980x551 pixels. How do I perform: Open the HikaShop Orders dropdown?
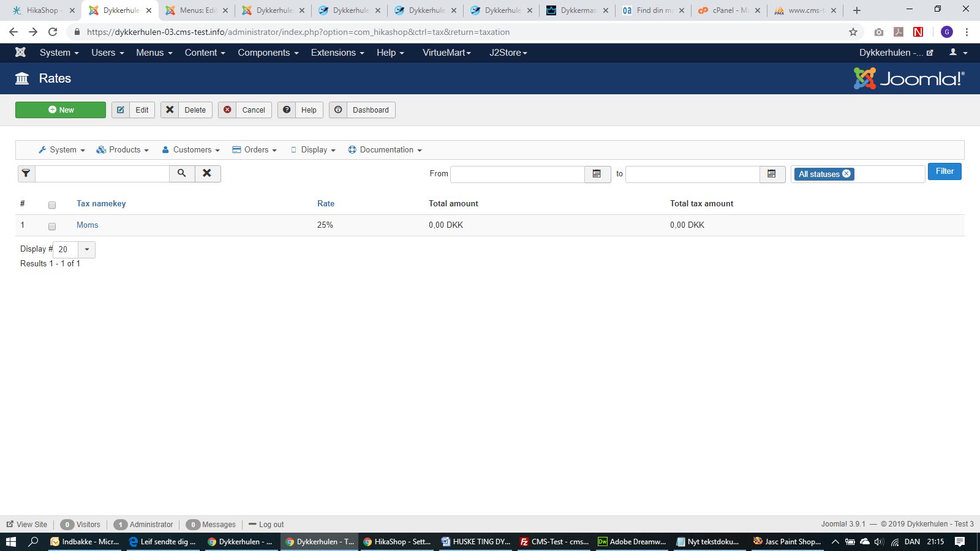(255, 150)
